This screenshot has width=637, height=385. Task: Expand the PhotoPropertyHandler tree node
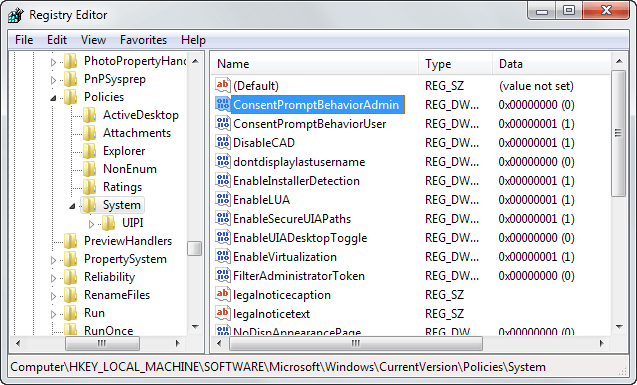point(53,62)
